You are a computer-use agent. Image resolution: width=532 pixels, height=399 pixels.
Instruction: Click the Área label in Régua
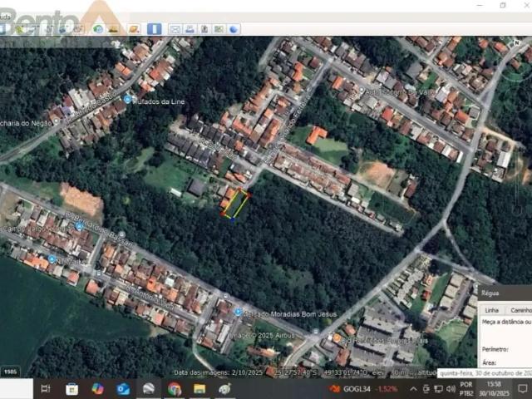pyautogui.click(x=489, y=362)
